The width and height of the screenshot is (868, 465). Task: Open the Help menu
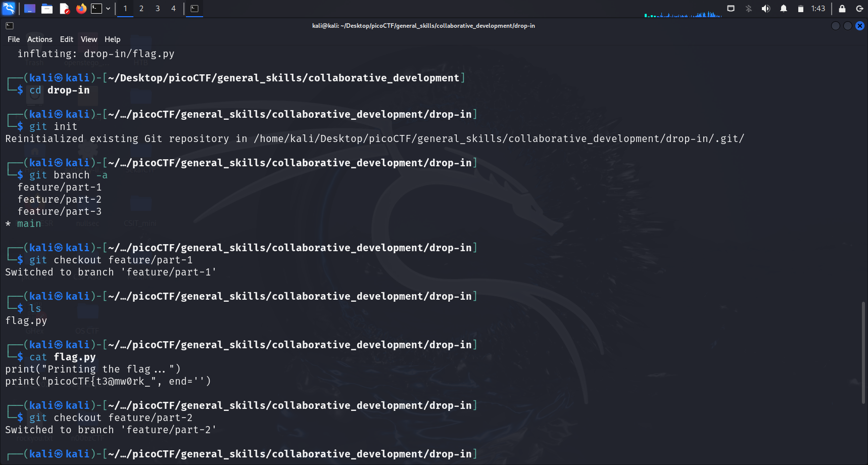pos(112,39)
